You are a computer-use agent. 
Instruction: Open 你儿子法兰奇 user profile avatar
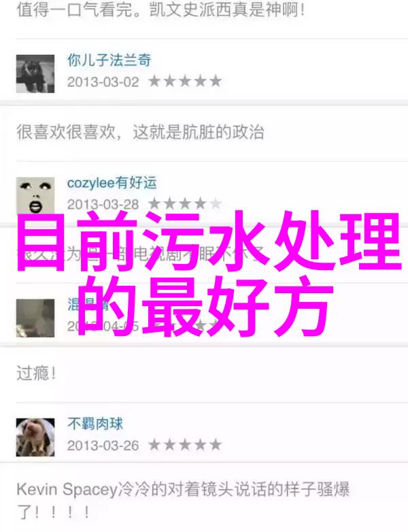[x=35, y=73]
